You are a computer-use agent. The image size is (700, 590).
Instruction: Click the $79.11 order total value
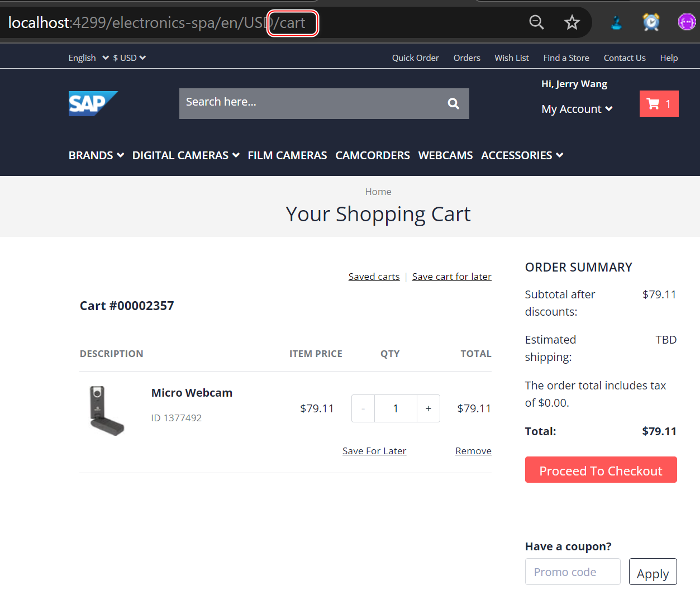coord(659,431)
